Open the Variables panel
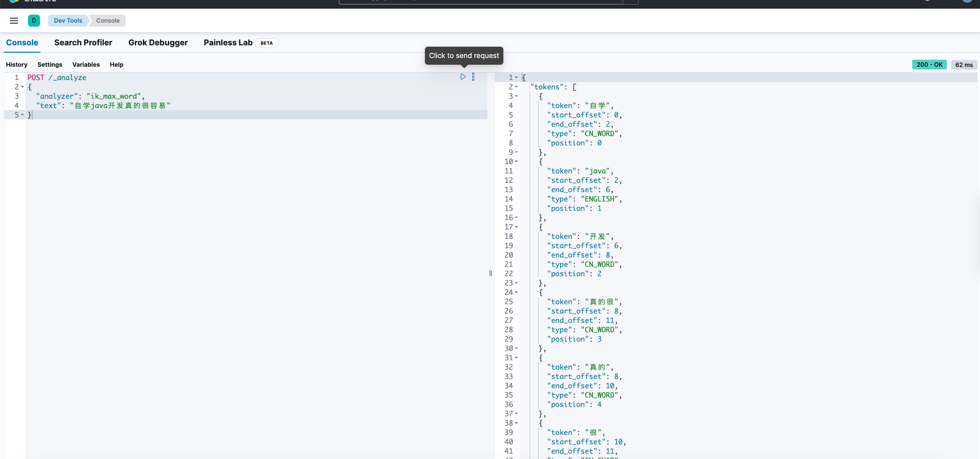 pyautogui.click(x=86, y=65)
